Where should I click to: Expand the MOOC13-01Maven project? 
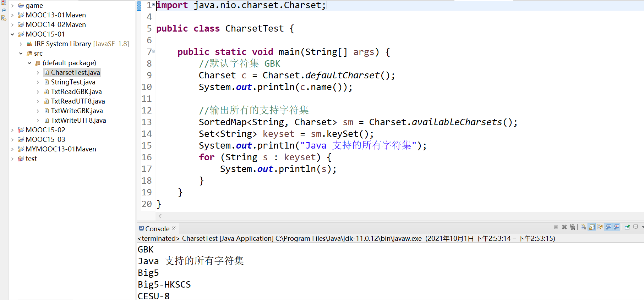(12, 15)
